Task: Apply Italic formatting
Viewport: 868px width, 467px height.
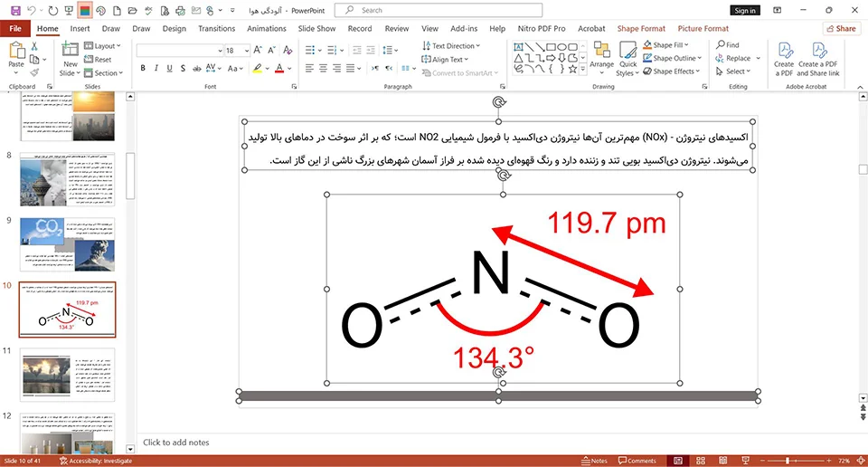Action: [x=156, y=68]
